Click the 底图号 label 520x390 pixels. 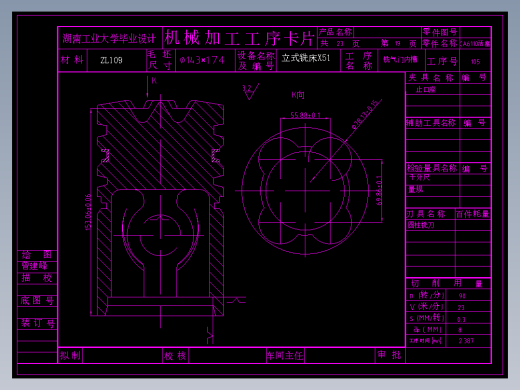(x=37, y=301)
